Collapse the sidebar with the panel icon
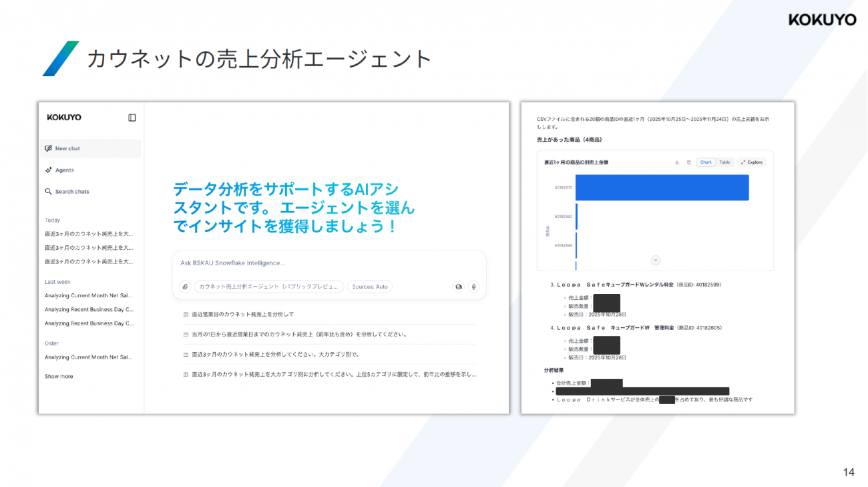 tap(132, 118)
